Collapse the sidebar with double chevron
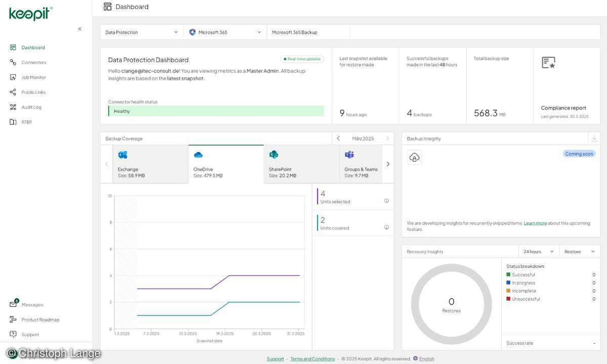This screenshot has width=607, height=364. [80, 29]
